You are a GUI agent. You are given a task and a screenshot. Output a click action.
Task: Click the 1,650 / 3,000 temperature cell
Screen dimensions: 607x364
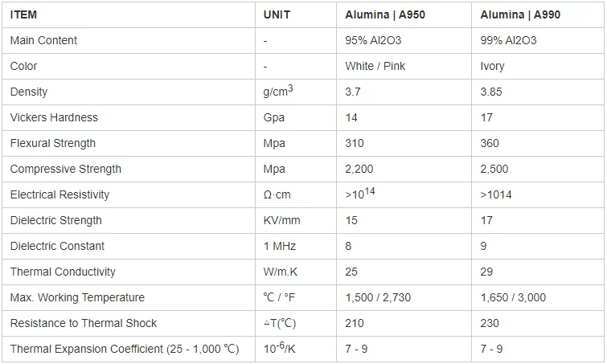click(x=513, y=297)
